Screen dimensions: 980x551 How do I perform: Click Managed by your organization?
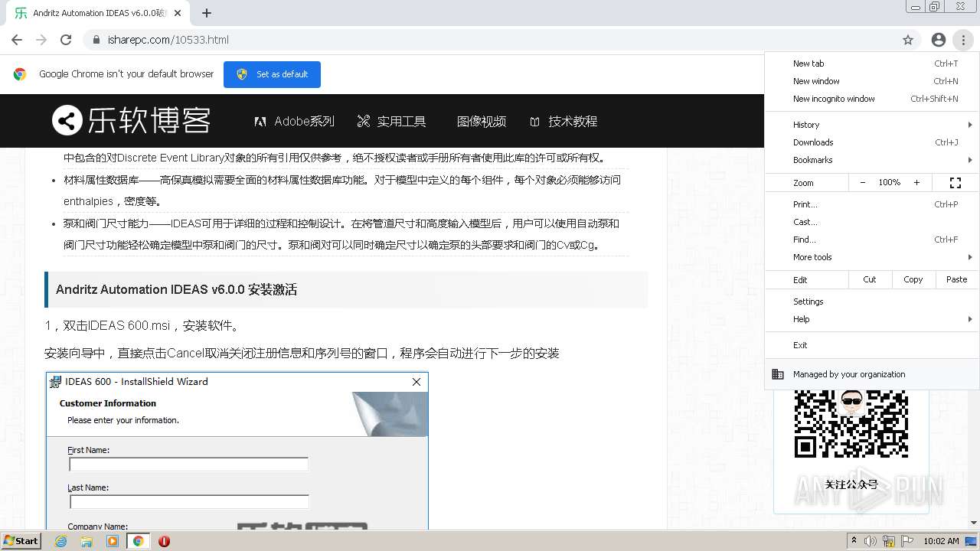(872, 374)
